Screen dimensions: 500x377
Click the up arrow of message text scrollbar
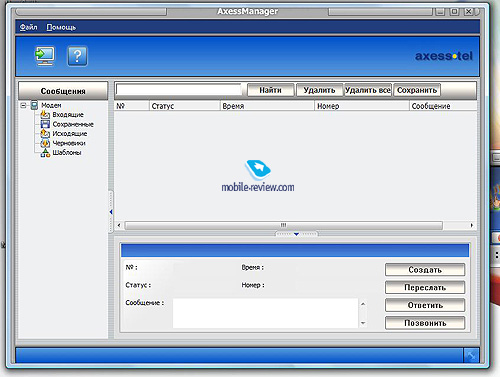click(x=363, y=304)
